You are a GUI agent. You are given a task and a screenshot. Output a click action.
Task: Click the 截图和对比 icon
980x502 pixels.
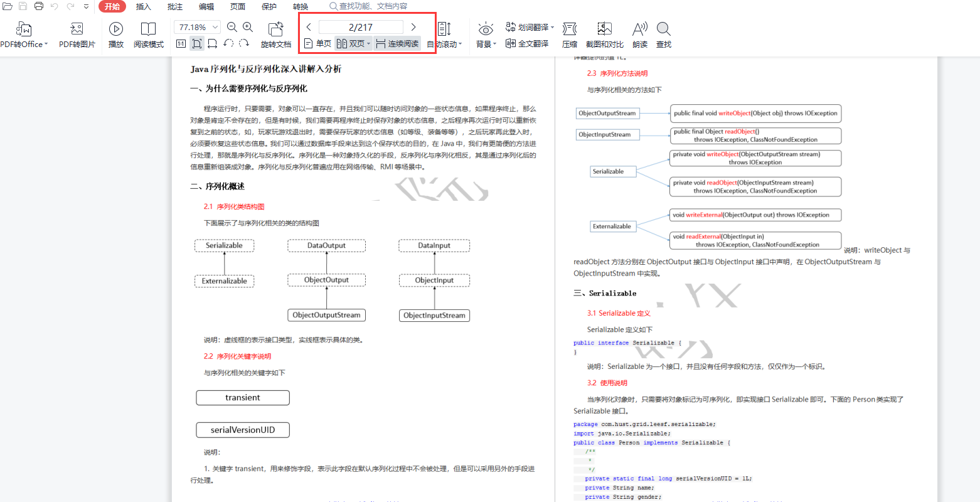[605, 29]
